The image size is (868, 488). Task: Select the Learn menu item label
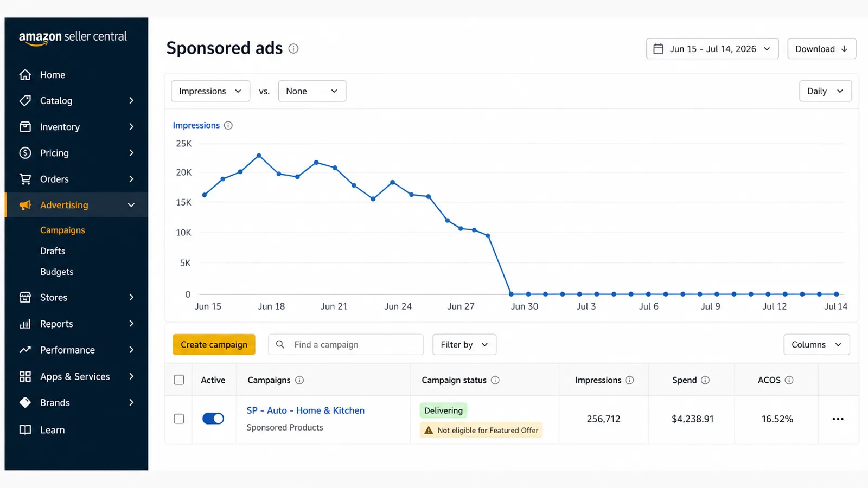[x=52, y=430]
